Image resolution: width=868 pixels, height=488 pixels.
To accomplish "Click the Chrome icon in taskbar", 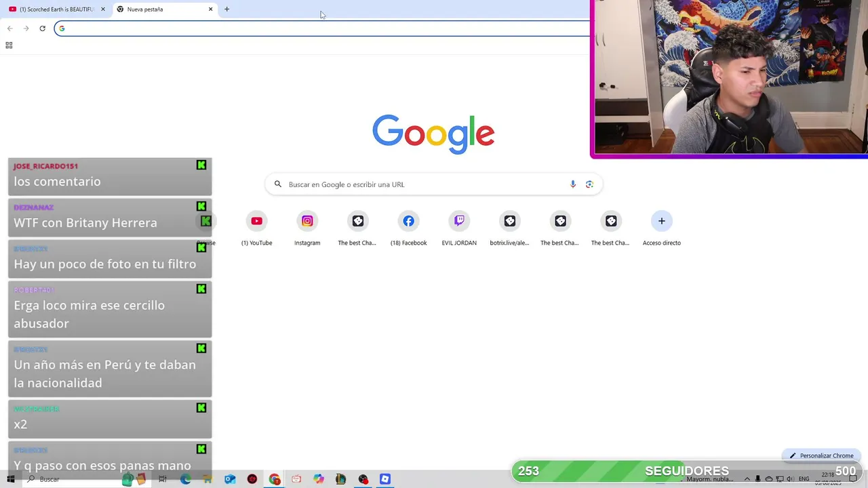I will pyautogui.click(x=274, y=479).
